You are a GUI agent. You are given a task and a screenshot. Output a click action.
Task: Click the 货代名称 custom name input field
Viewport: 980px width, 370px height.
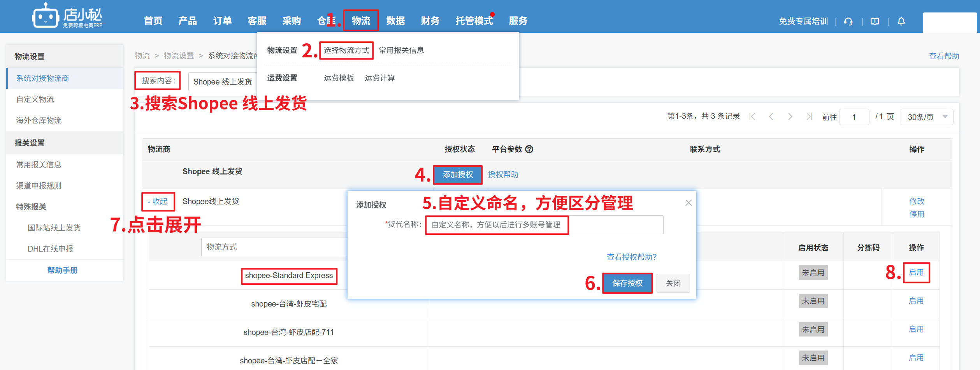(x=544, y=225)
